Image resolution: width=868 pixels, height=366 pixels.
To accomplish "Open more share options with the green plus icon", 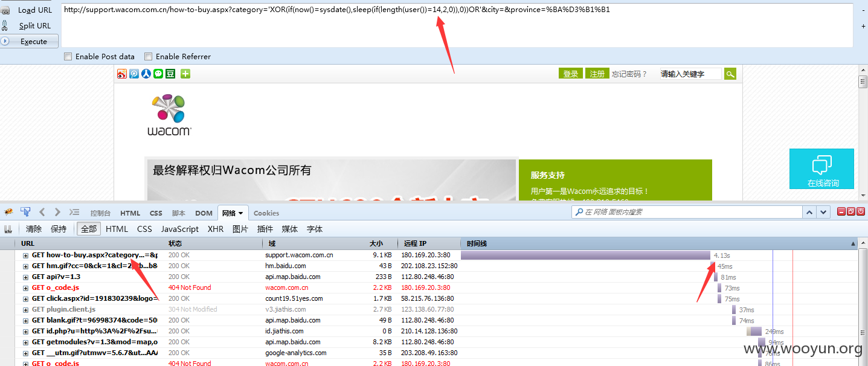I will [x=185, y=74].
